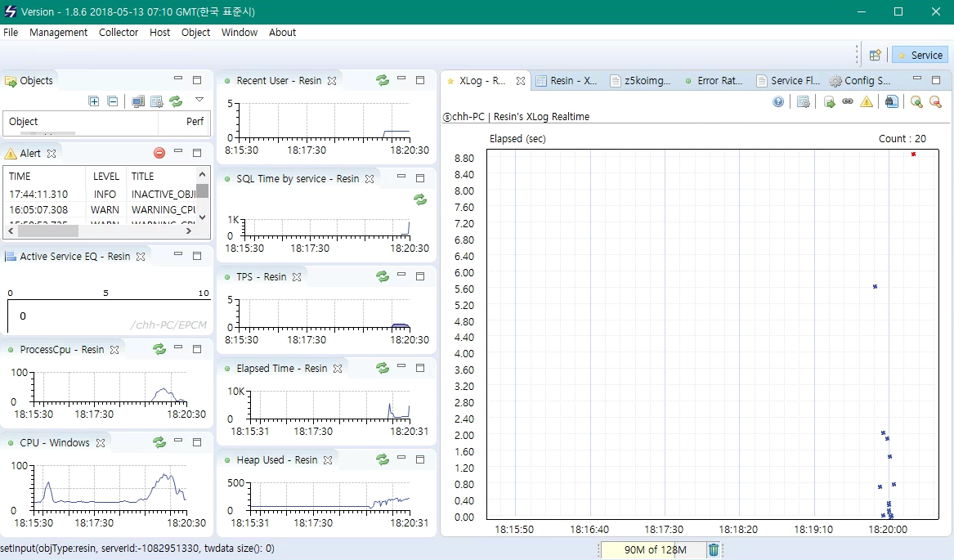954x560 pixels.
Task: Switch to the Config S... tab
Action: tap(861, 80)
